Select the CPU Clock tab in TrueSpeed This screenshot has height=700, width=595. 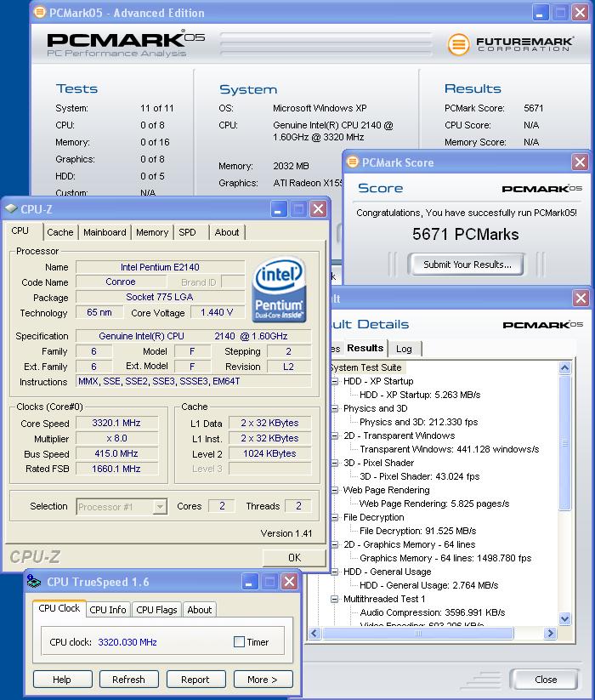point(59,608)
